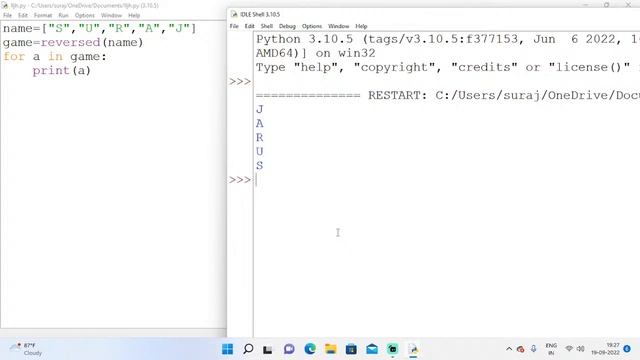The width and height of the screenshot is (640, 360).
Task: Click the Wi-Fi network tray icon
Action: coord(569,349)
